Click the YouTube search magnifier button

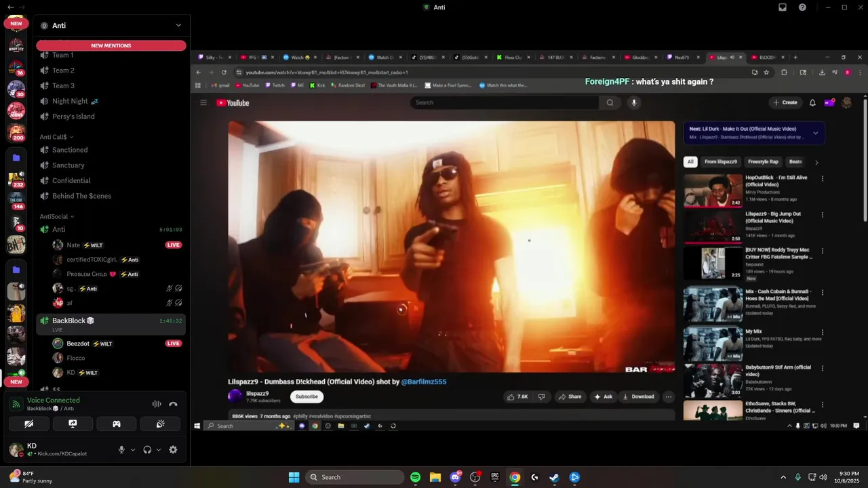click(x=610, y=102)
